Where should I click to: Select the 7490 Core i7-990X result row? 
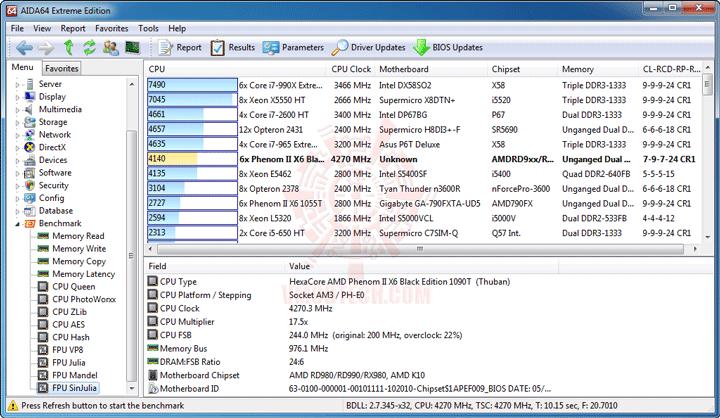423,85
